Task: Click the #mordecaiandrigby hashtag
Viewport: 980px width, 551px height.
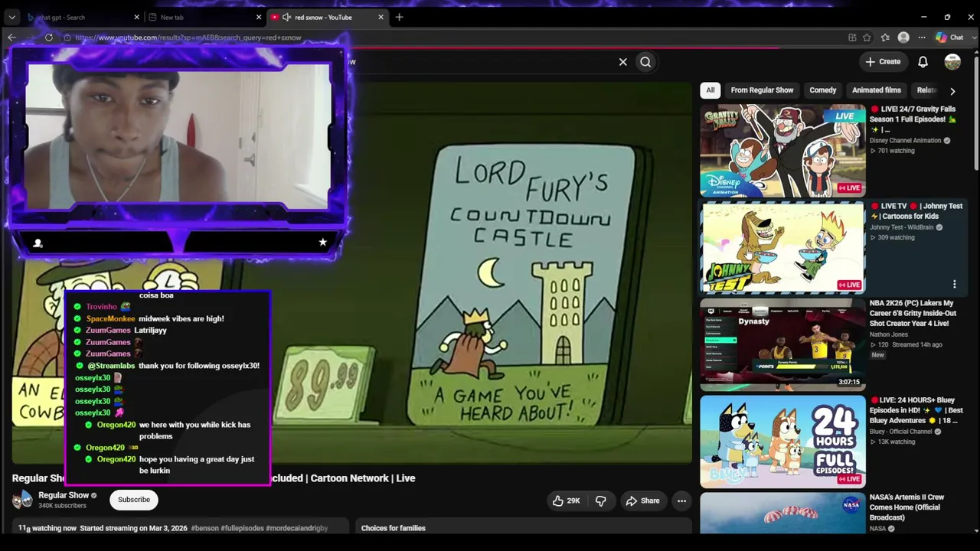Action: (x=297, y=528)
